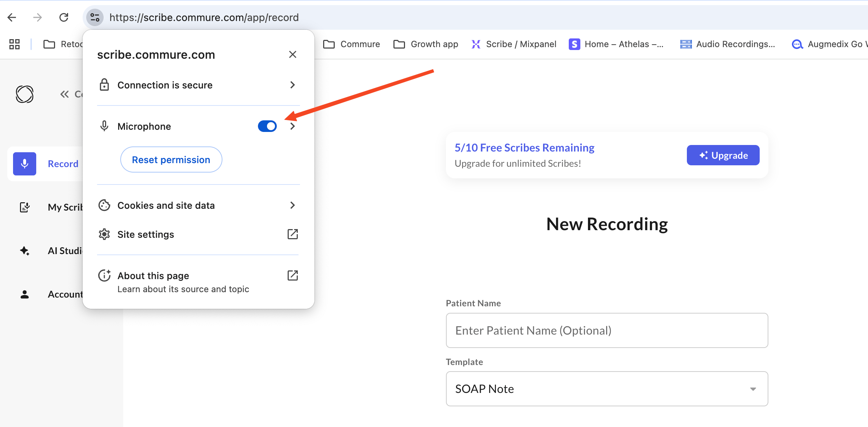868x427 pixels.
Task: Open the Audio Recordings bookmark
Action: pyautogui.click(x=727, y=44)
